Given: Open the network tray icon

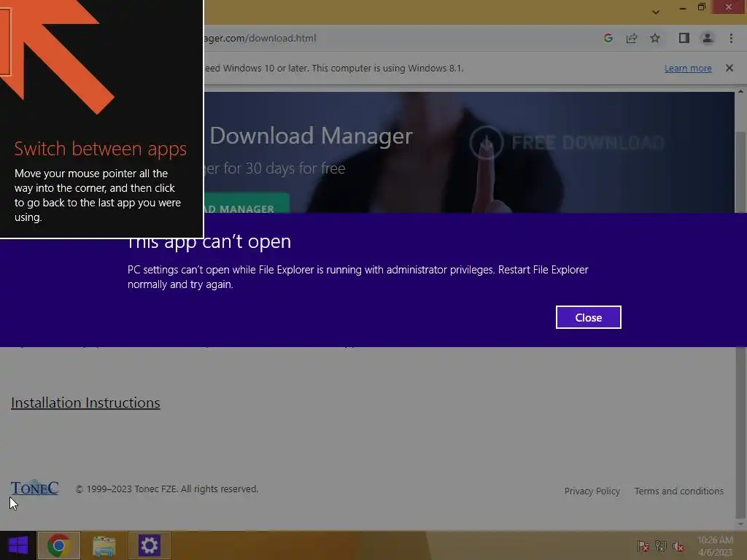Looking at the screenshot, I should pos(661,546).
